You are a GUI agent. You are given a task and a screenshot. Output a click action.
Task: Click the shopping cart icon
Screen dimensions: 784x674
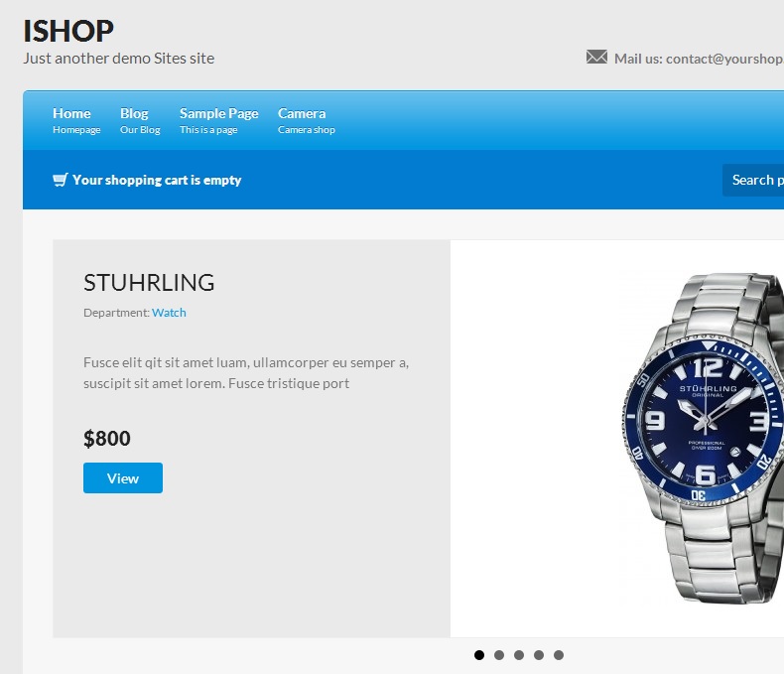[60, 180]
